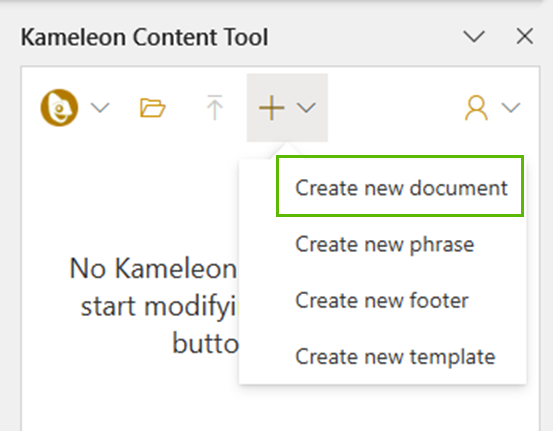The height and width of the screenshot is (431, 553).
Task: Click the plus icon to create content
Action: [x=272, y=108]
